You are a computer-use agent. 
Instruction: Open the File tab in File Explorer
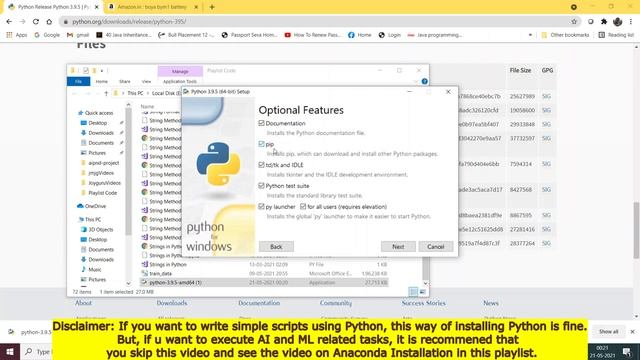(78, 82)
